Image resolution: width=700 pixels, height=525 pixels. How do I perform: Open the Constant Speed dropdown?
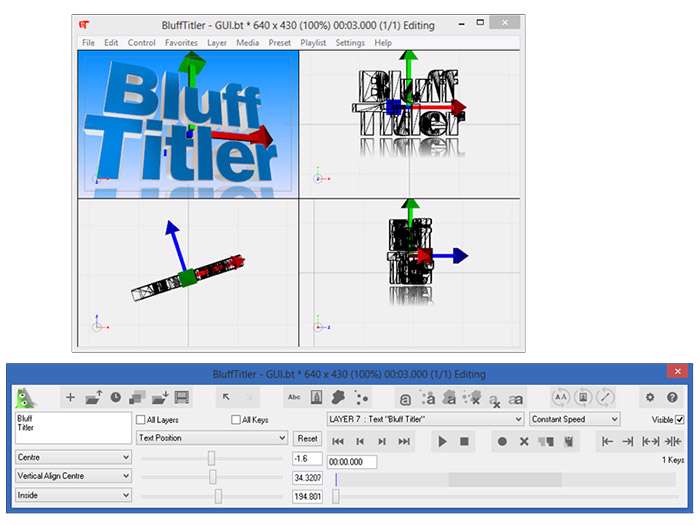coord(575,419)
